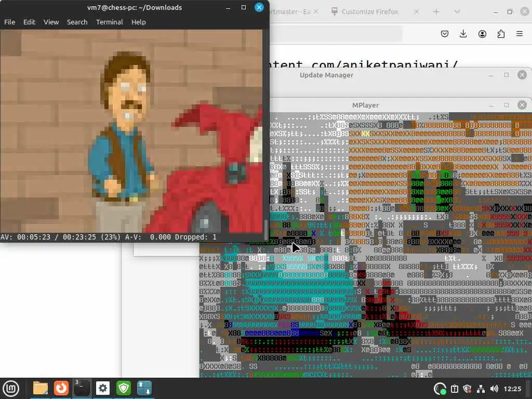532x399 pixels.
Task: Click the Firefox address bar
Action: (336, 34)
